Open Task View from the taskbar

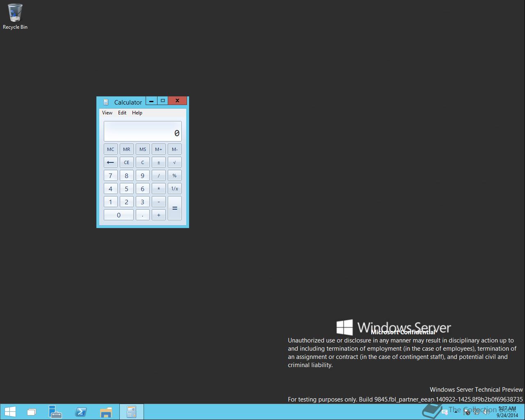[x=32, y=412]
